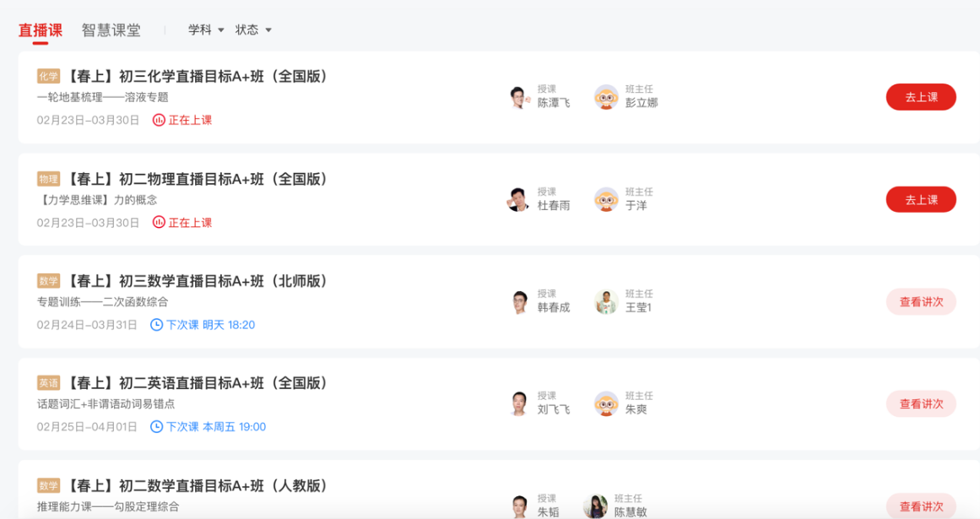Screen dimensions: 980x519
Task: Click 去上课 for the chemistry class
Action: pos(920,96)
